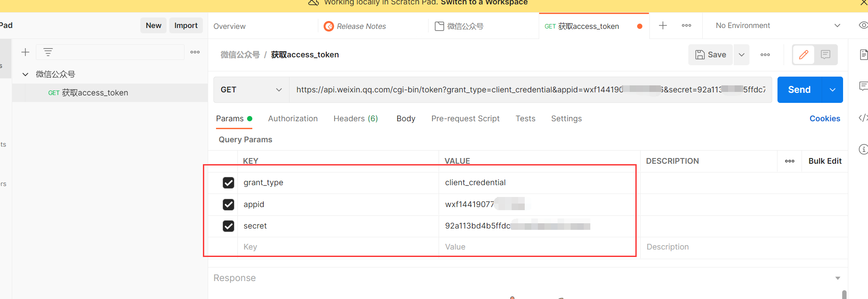This screenshot has width=868, height=299.
Task: Open query params column options ellipsis
Action: (790, 161)
